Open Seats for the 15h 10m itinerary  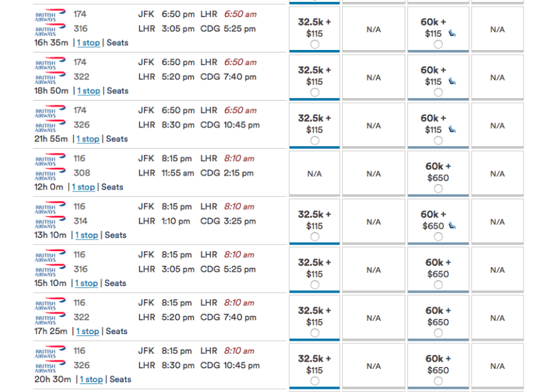(115, 283)
